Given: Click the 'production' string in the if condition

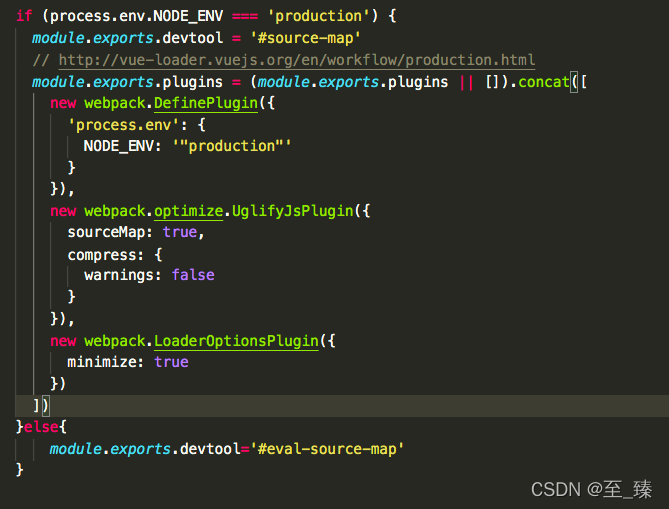Looking at the screenshot, I should 319,16.
